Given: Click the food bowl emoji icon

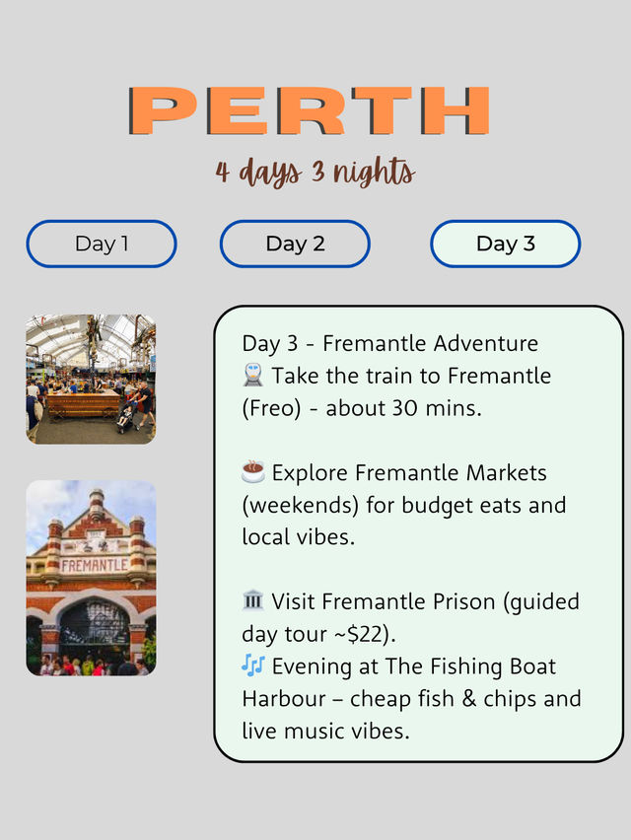Looking at the screenshot, I should pos(253,472).
